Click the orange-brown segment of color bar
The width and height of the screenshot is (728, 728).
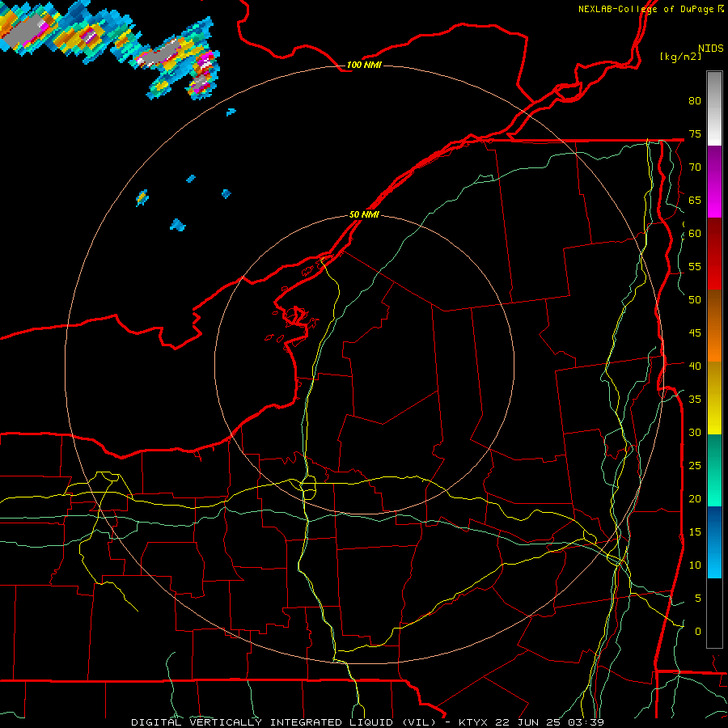(714, 326)
